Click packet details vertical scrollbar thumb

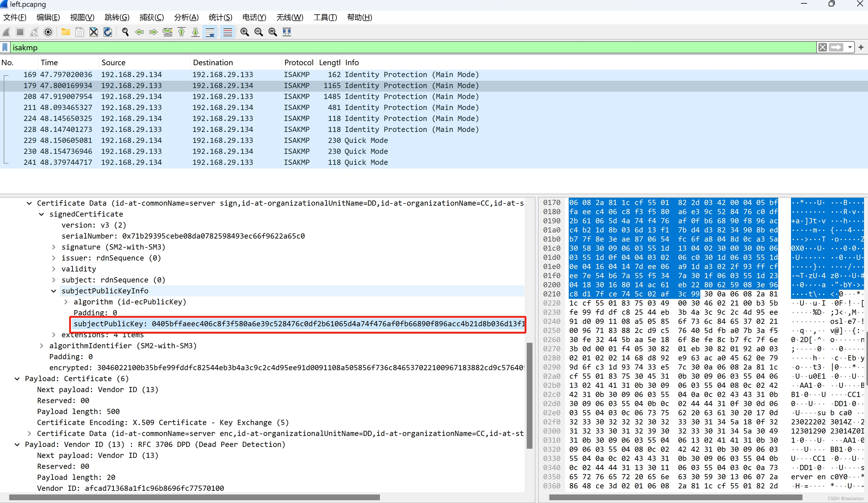tap(529, 395)
